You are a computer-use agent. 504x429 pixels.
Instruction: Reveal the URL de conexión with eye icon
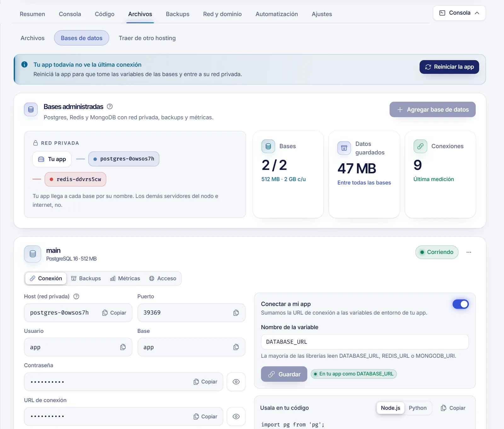point(236,416)
